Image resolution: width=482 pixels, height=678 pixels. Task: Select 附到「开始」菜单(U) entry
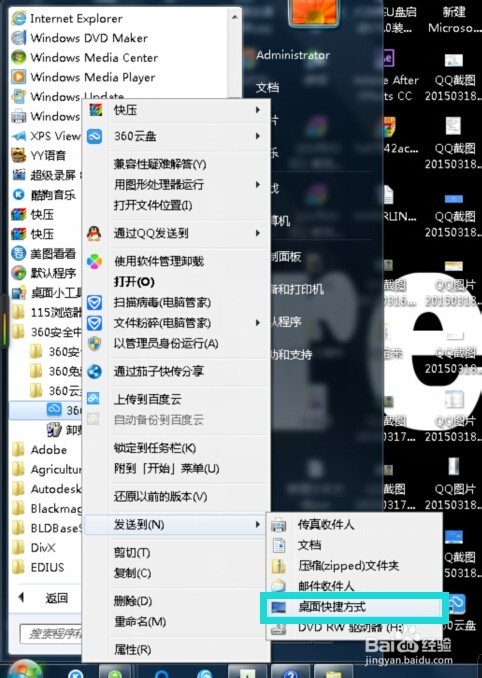166,469
